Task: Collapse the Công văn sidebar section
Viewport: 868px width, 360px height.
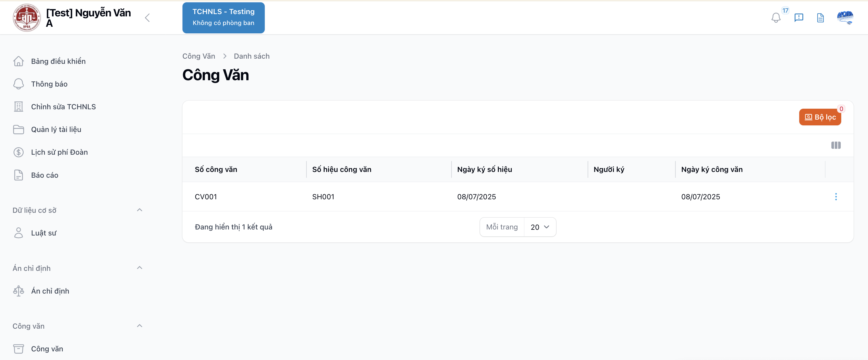Action: [140, 326]
